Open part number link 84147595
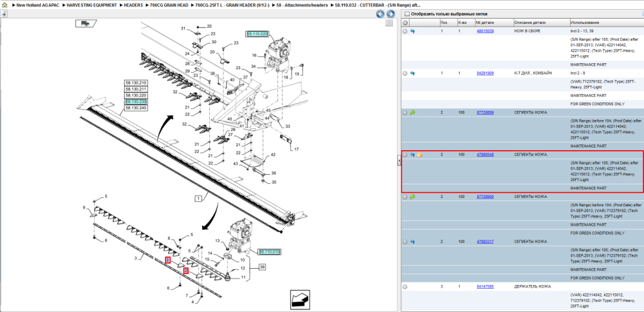The width and height of the screenshot is (644, 312). pos(485,286)
